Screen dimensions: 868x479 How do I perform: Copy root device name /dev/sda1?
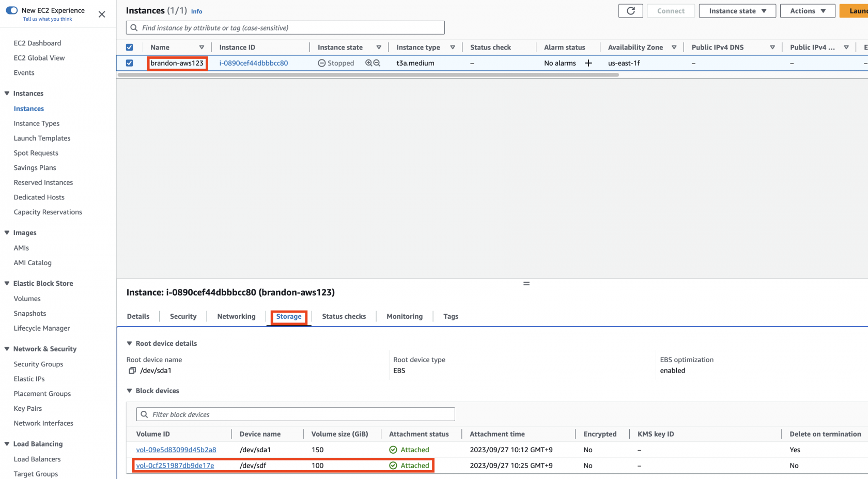click(x=132, y=370)
